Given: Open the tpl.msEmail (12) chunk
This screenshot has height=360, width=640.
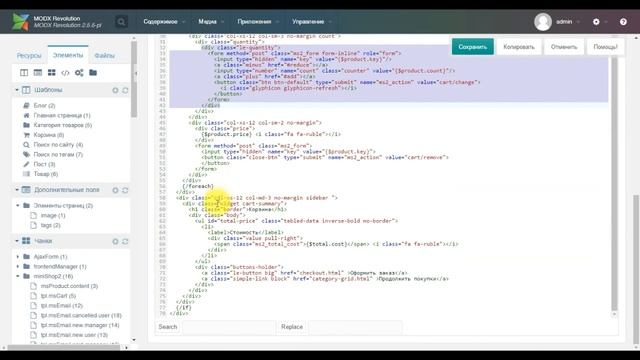Looking at the screenshot, I should coord(62,305).
